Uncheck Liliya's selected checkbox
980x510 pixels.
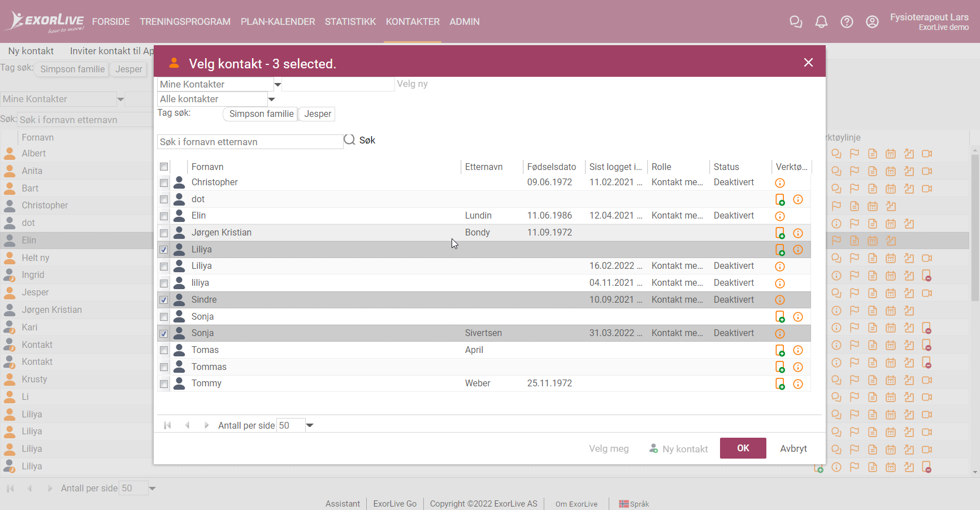tap(164, 250)
